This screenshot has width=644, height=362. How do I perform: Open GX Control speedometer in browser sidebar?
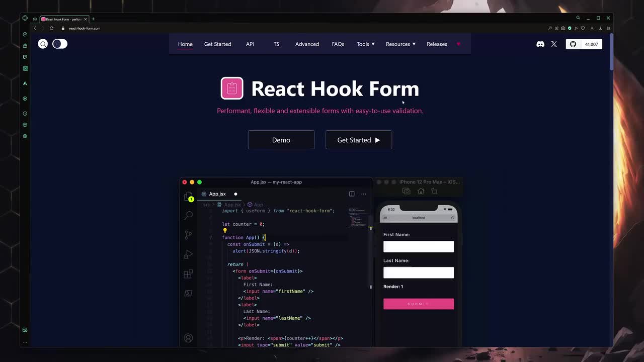[25, 34]
